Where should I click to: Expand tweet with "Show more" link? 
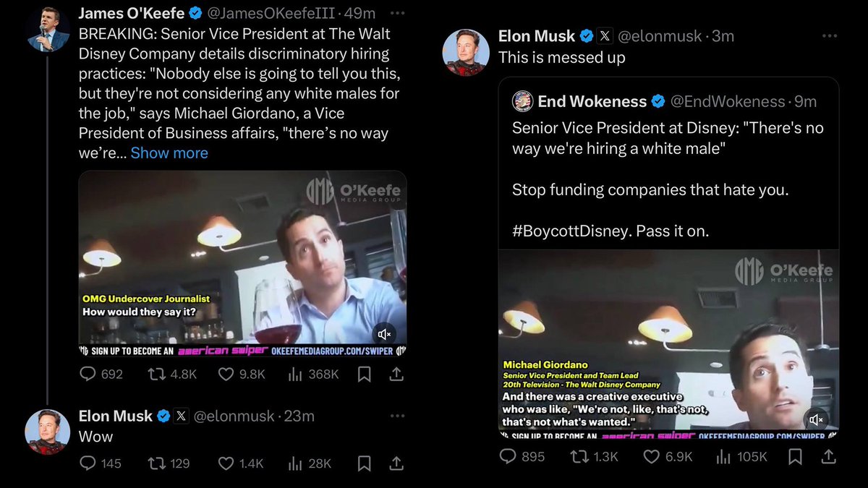tap(169, 153)
